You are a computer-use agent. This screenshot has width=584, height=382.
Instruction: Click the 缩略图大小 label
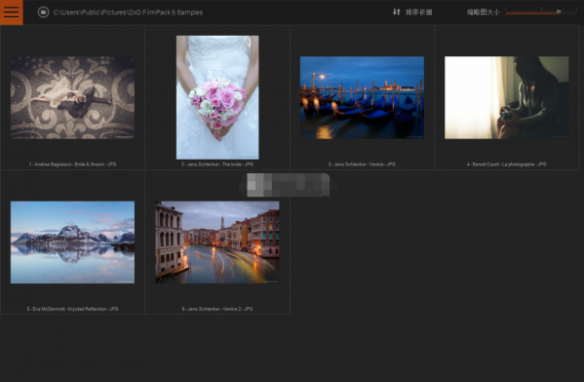tap(483, 12)
